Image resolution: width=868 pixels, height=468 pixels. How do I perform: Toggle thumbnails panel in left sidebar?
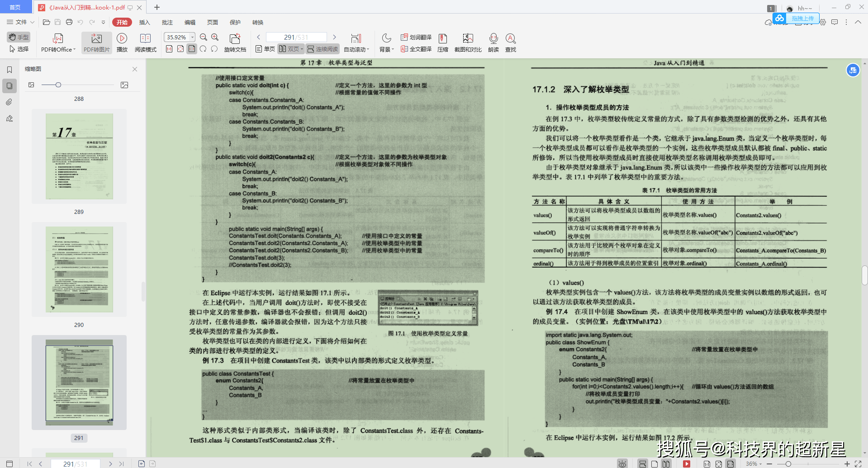click(9, 86)
